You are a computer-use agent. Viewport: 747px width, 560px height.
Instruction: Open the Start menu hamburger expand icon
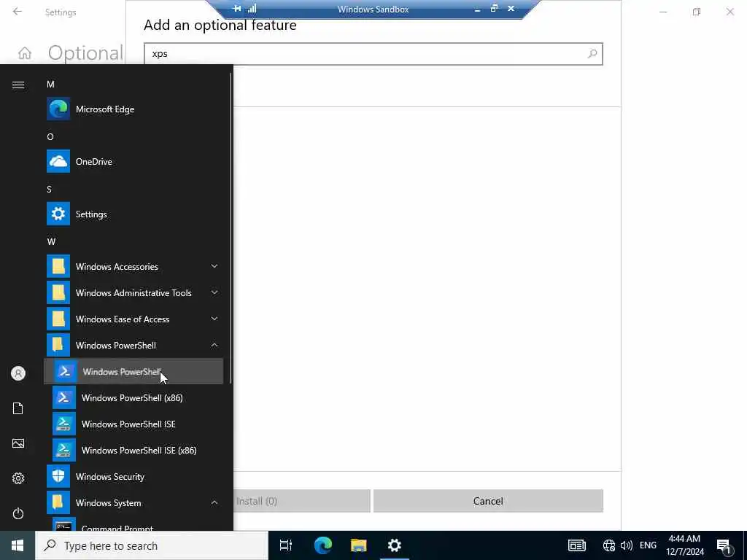point(18,85)
